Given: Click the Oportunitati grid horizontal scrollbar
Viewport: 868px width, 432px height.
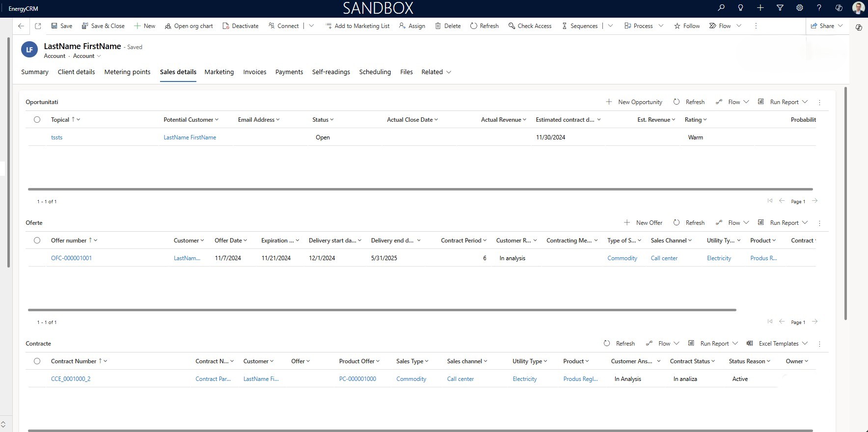Looking at the screenshot, I should [420, 189].
